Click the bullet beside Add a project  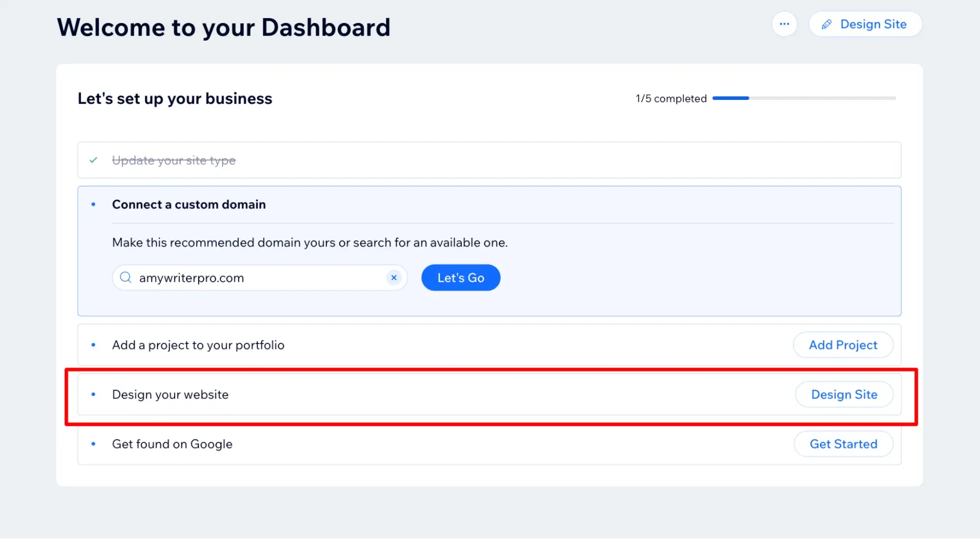(94, 345)
